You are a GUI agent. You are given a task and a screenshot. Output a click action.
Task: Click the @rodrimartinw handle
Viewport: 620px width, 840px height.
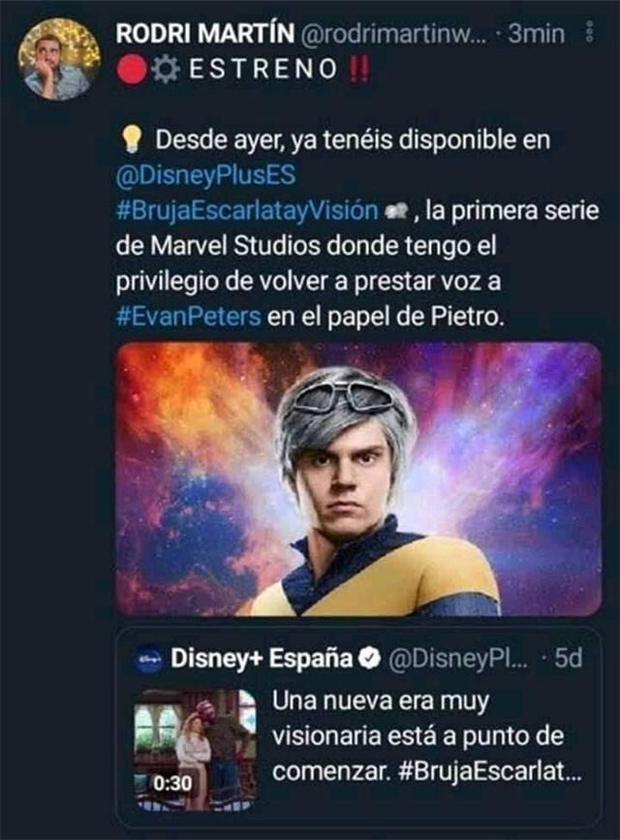tap(396, 37)
